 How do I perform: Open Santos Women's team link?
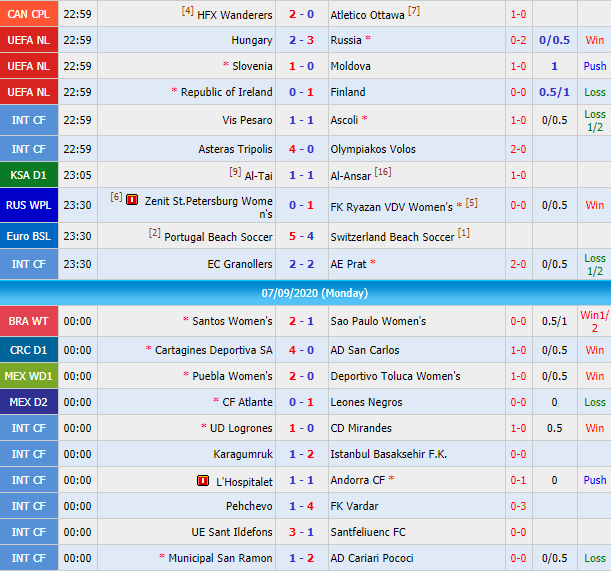232,321
